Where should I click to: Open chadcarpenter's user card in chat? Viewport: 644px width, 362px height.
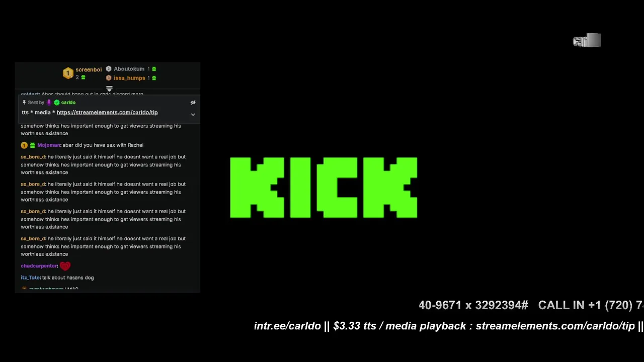39,266
